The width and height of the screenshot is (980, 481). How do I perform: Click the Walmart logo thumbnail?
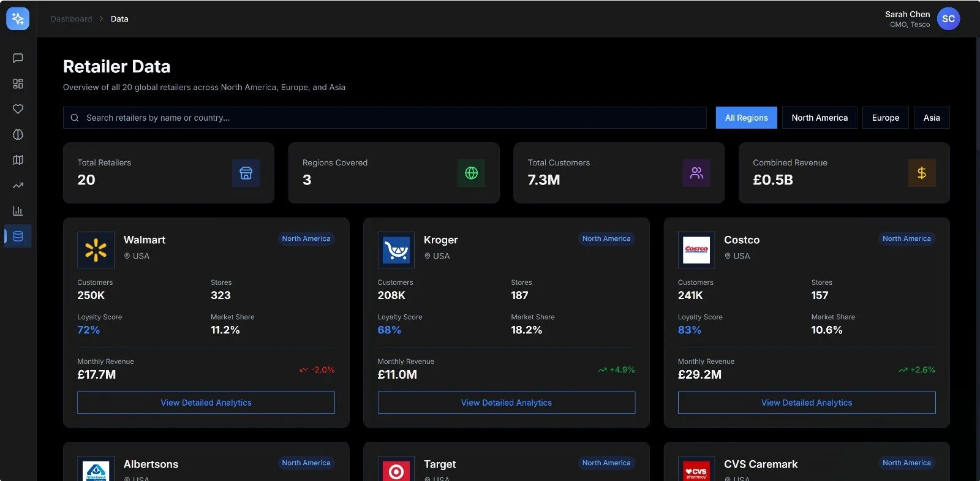coord(96,250)
